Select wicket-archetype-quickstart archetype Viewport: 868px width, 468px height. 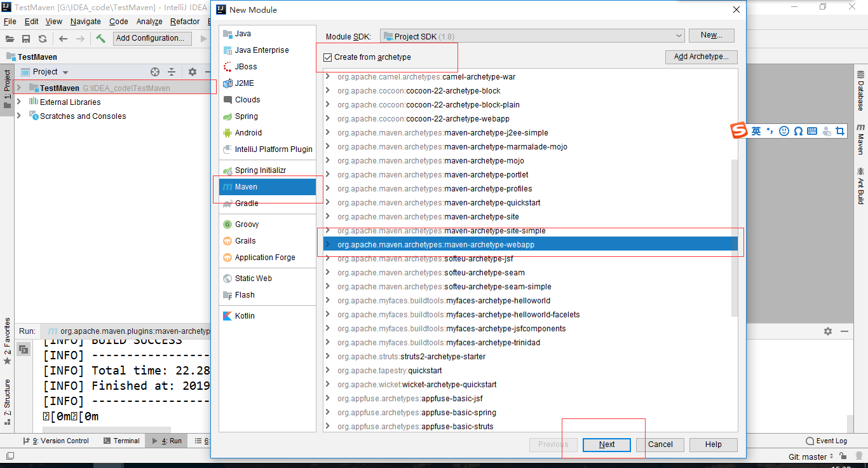point(531,385)
